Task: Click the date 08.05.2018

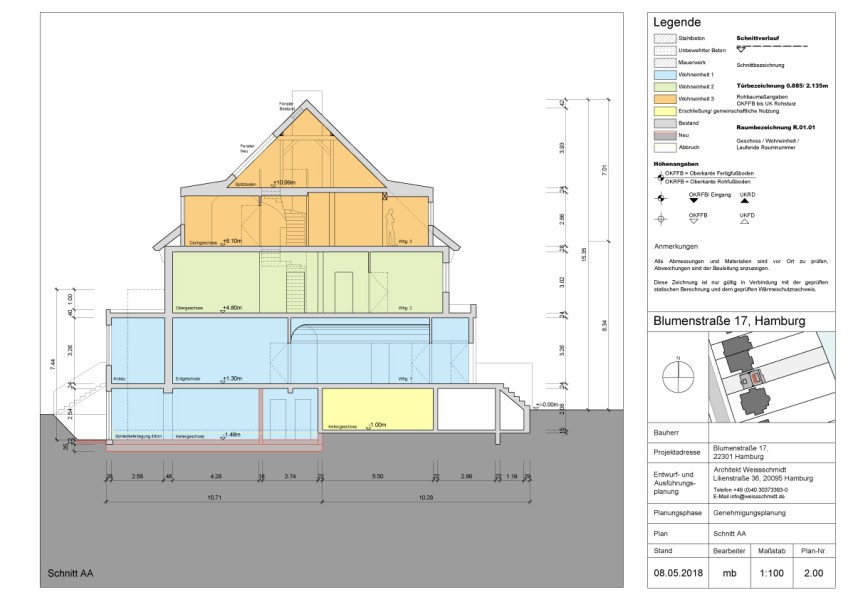Action: pyautogui.click(x=678, y=573)
